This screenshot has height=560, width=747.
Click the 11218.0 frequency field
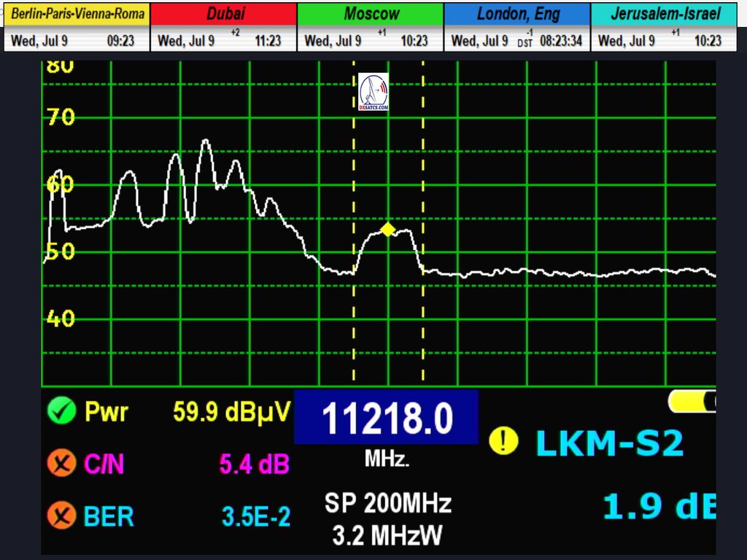pos(386,418)
